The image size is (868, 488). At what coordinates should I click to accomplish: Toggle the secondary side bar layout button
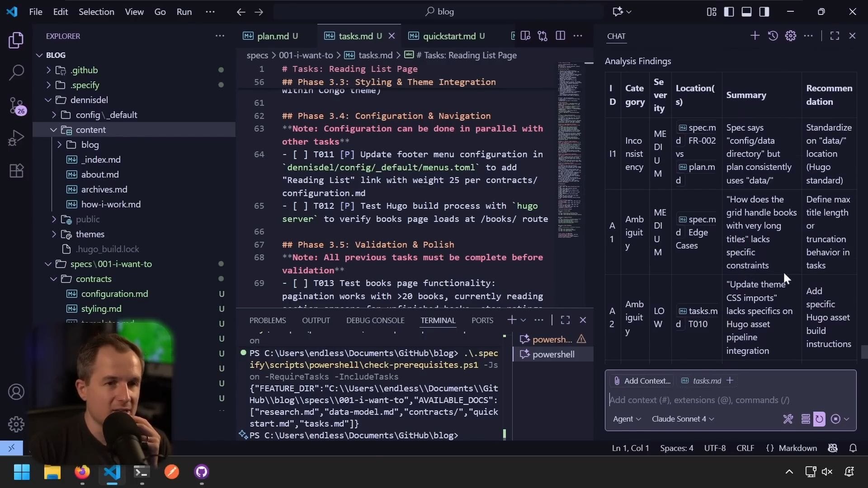[764, 12]
